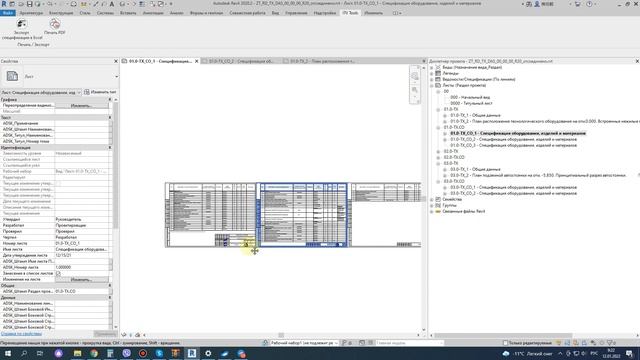Expand the Groups node in project browser
Image resolution: width=640 pixels, height=360 pixels.
tap(431, 205)
